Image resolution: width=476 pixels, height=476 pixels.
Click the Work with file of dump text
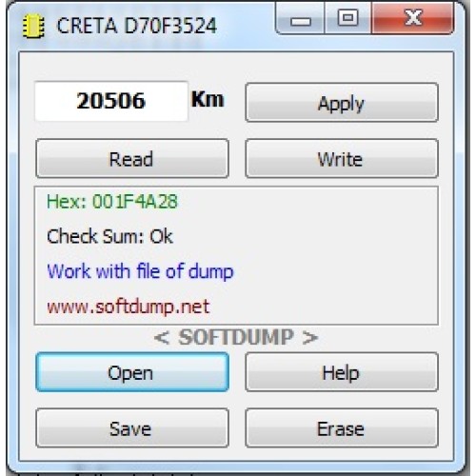point(140,272)
